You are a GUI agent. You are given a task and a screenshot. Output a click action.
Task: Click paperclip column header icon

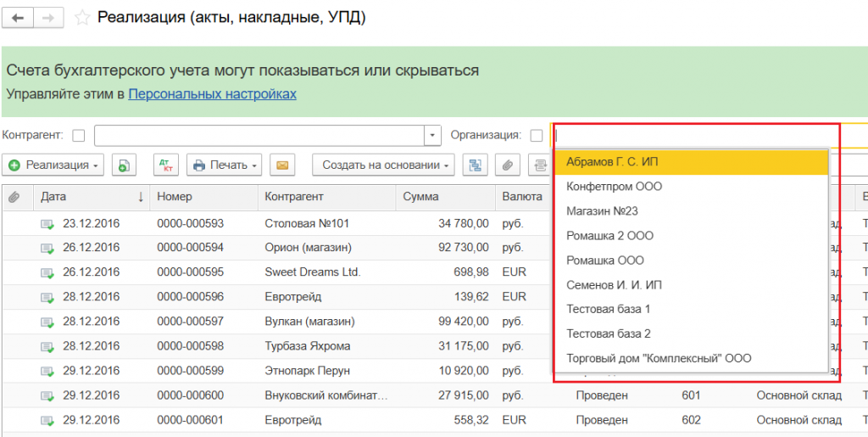[14, 197]
